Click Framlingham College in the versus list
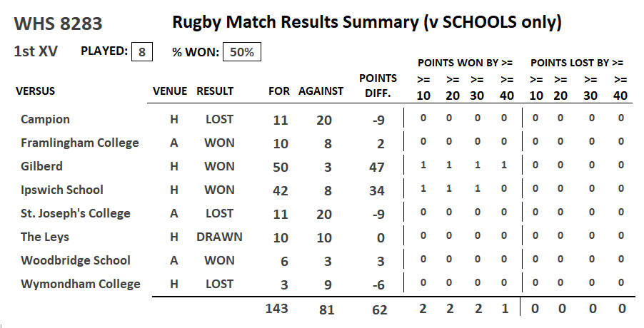Viewport: 644px width, 328px height. click(80, 143)
